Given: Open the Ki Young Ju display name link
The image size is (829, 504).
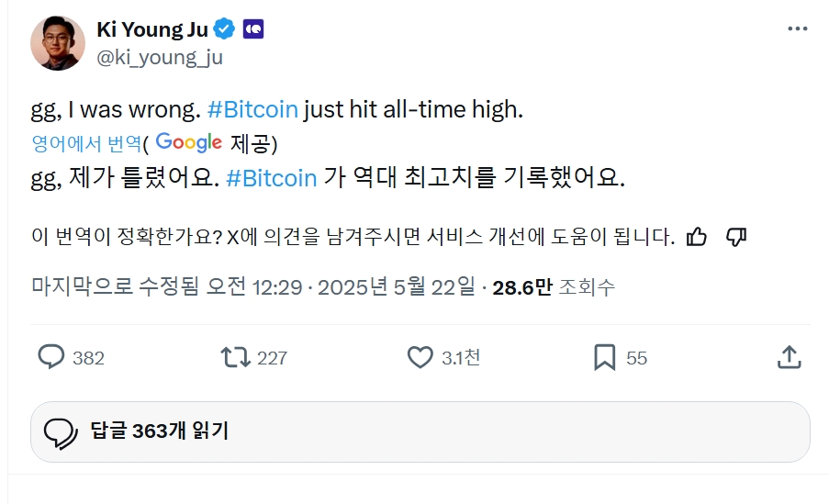Looking at the screenshot, I should (153, 29).
